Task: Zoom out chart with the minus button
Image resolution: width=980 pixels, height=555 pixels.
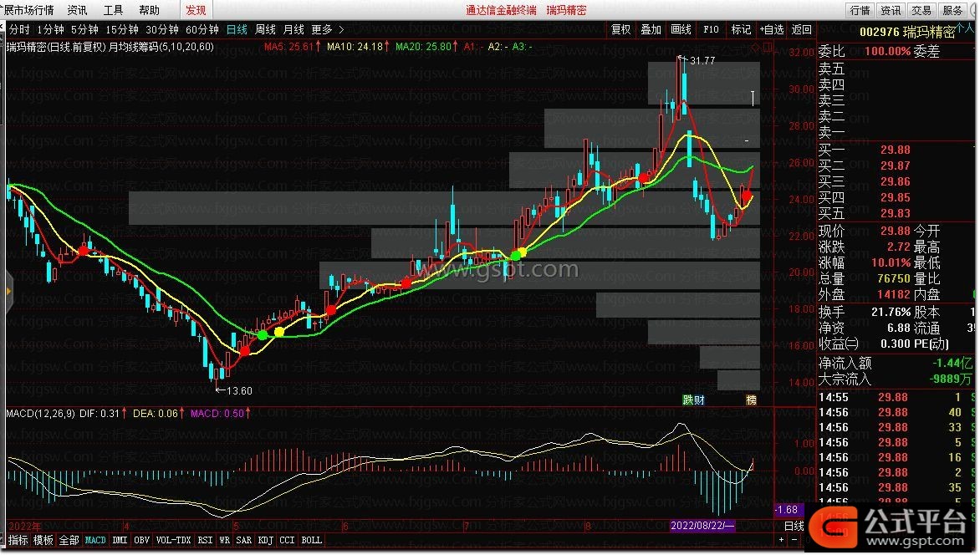Action: click(x=794, y=540)
